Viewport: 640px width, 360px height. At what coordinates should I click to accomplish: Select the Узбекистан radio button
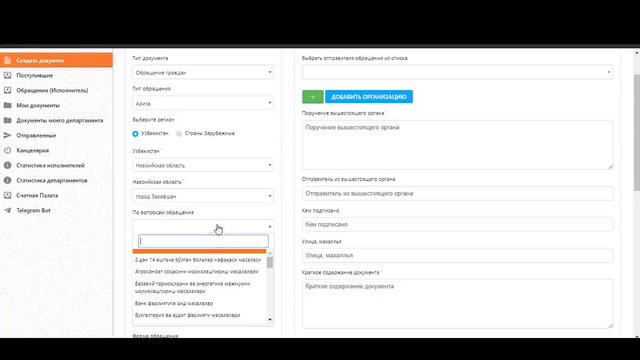[x=136, y=134]
